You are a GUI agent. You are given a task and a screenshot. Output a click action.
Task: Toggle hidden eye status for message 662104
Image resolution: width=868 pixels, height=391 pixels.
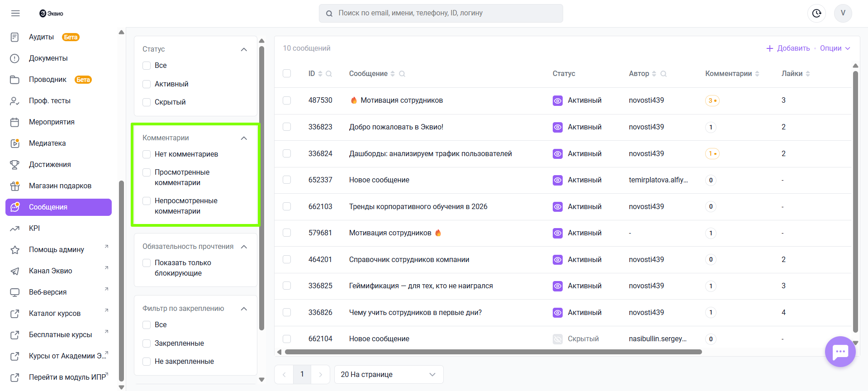(x=558, y=339)
